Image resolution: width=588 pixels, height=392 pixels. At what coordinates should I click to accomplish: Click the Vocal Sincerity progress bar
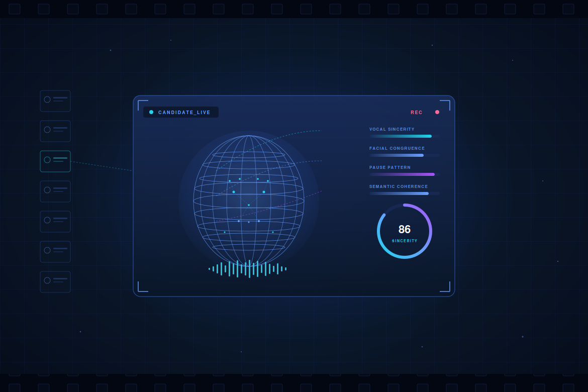(x=405, y=136)
